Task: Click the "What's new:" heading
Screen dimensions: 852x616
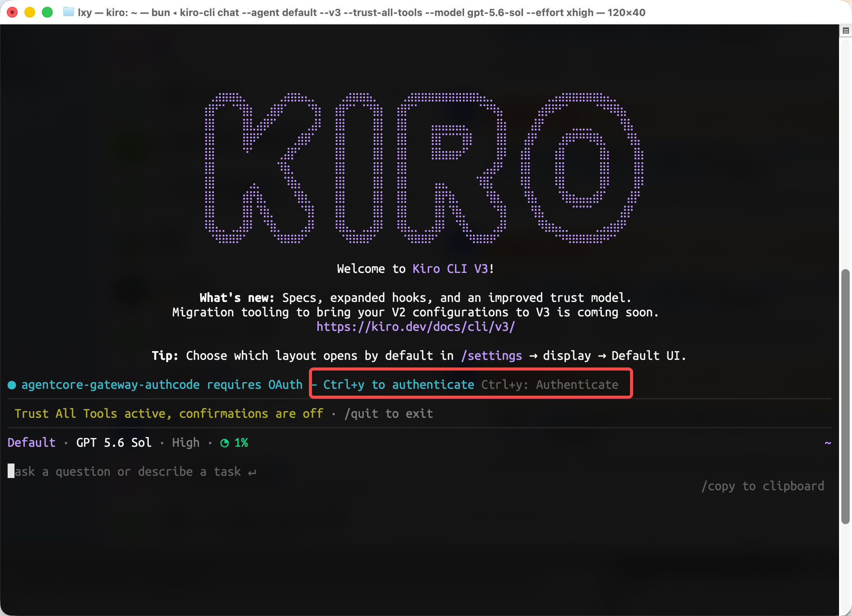Action: [x=237, y=298]
